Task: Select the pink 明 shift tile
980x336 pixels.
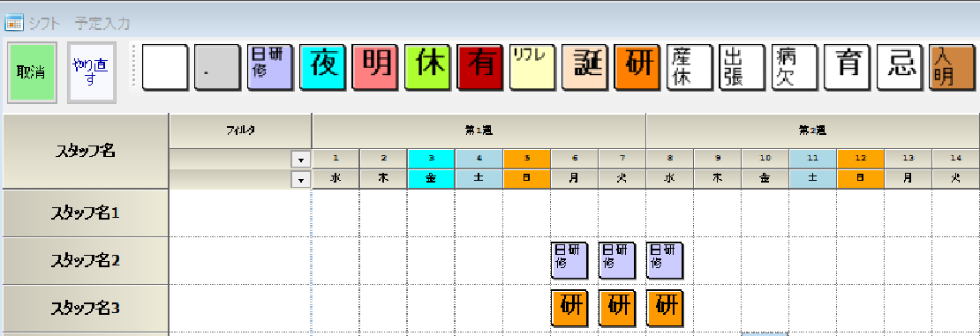Action: (374, 67)
